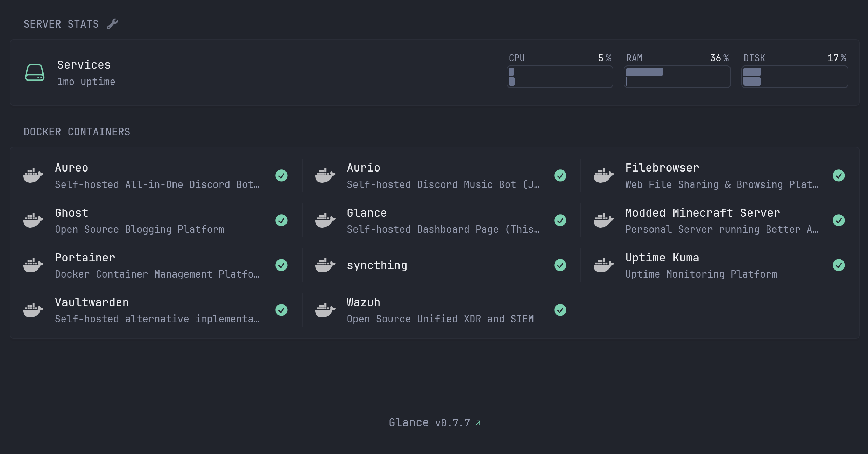The height and width of the screenshot is (454, 868).
Task: Click the Docker whale icon for Ghost
Action: (x=33, y=220)
